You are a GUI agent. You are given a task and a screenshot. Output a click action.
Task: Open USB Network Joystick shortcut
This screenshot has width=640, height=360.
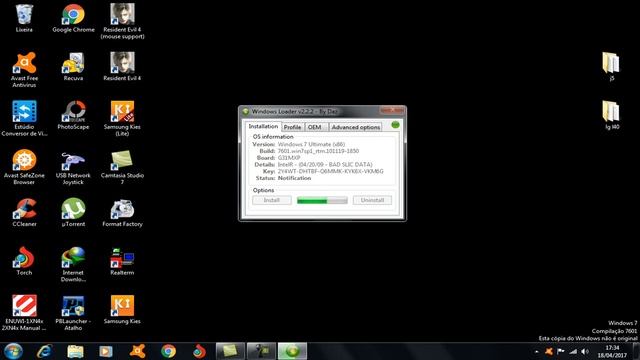click(73, 167)
